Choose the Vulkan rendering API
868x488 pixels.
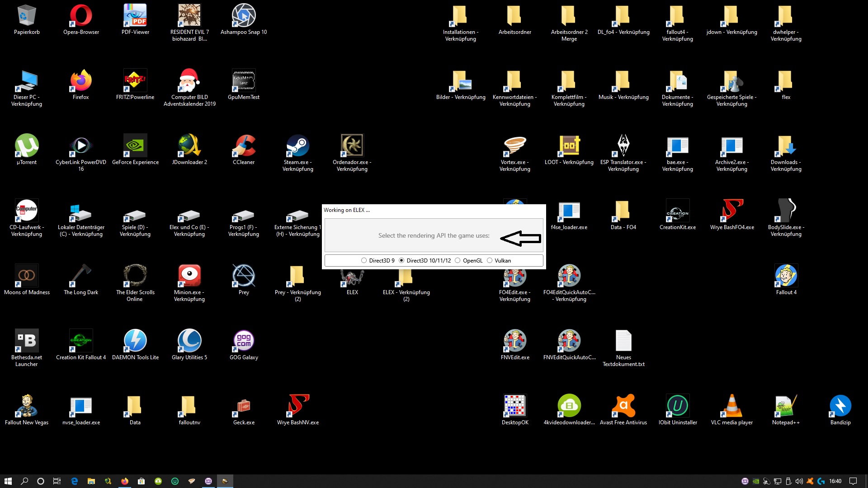(490, 261)
